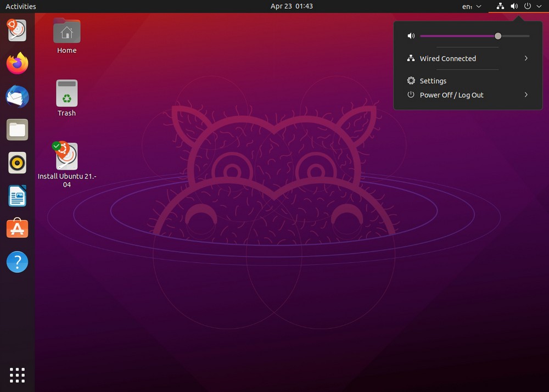The height and width of the screenshot is (392, 549).
Task: Click the Install Ubuntu 21.04 desktop launcher
Action: pos(66,157)
